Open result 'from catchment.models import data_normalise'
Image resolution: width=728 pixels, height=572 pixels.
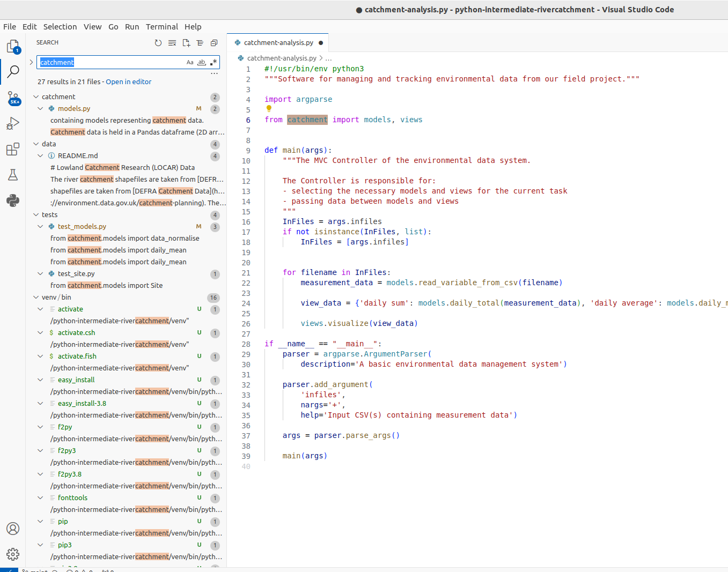click(x=125, y=239)
